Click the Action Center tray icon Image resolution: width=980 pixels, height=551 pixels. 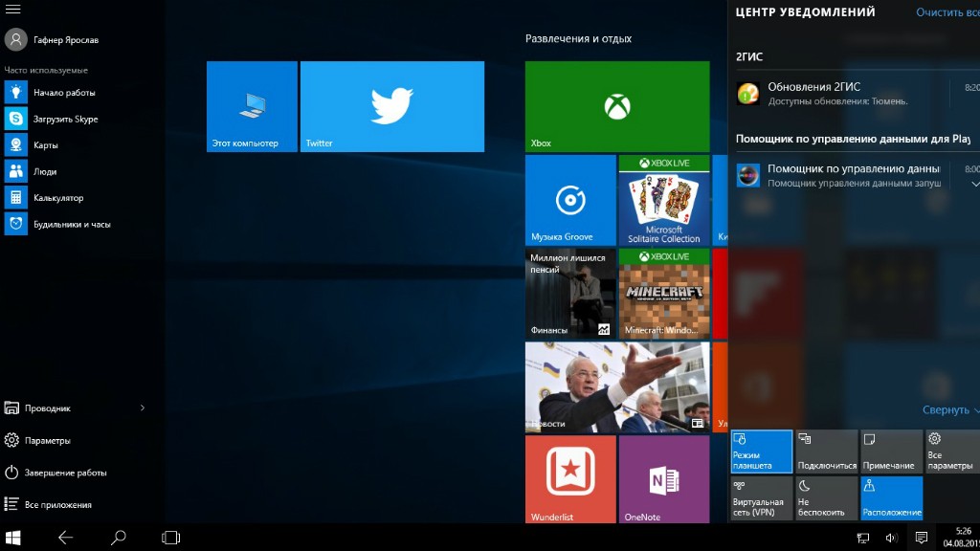(922, 538)
